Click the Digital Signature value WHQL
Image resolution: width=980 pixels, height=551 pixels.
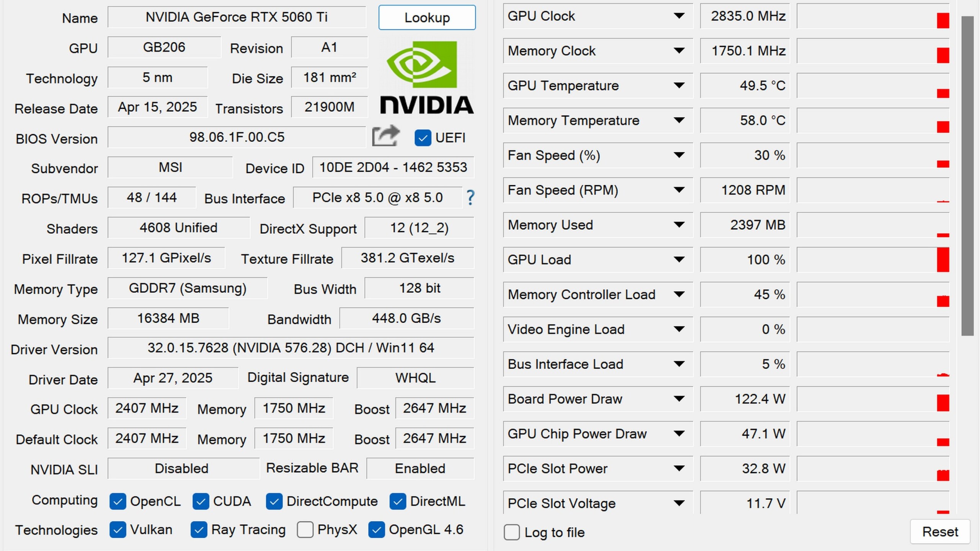pos(415,378)
